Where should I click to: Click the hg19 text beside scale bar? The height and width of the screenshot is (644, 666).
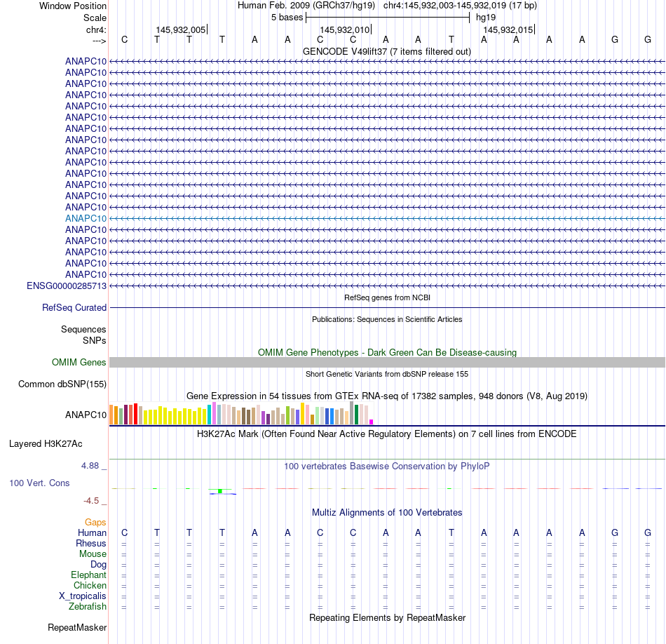click(x=486, y=18)
